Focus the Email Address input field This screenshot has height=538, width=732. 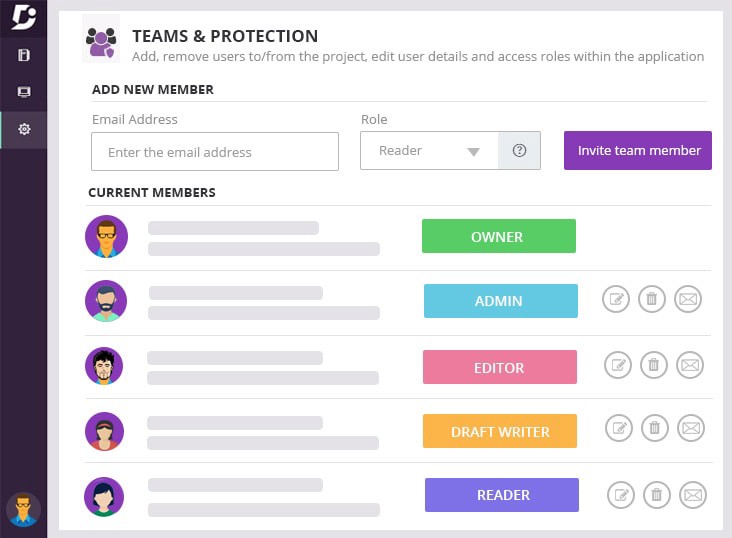point(215,152)
